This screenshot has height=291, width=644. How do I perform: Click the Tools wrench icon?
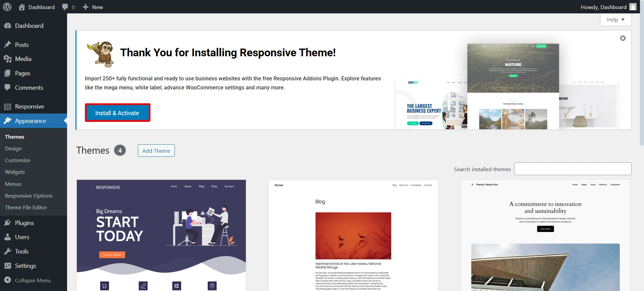(x=7, y=251)
